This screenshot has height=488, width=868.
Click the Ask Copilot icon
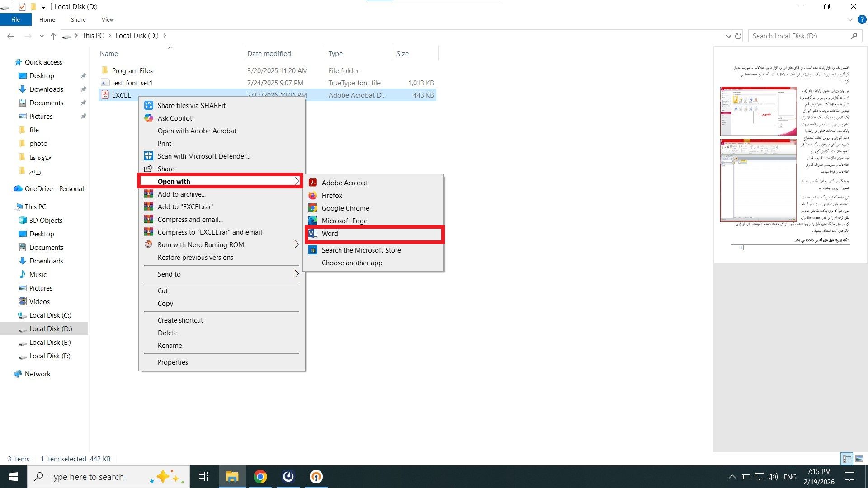(149, 118)
